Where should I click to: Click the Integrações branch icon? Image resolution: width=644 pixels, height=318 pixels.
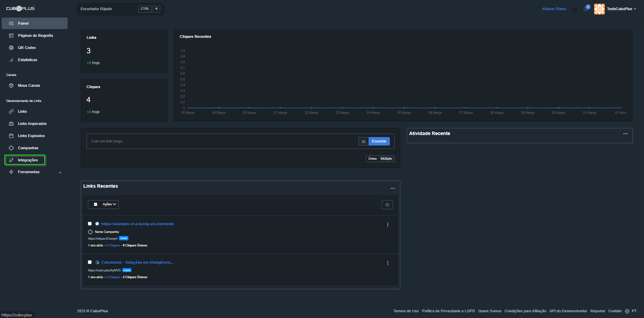11,160
